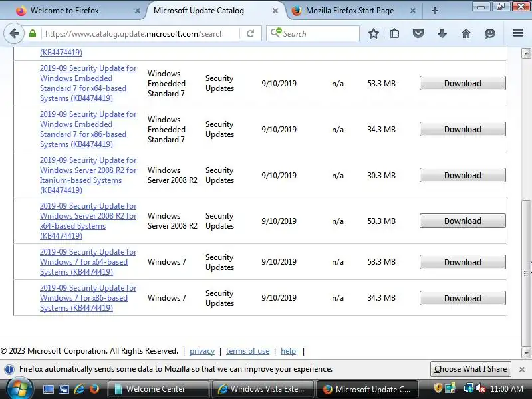
Task: Download Windows 7 x86 update
Action: tap(462, 298)
